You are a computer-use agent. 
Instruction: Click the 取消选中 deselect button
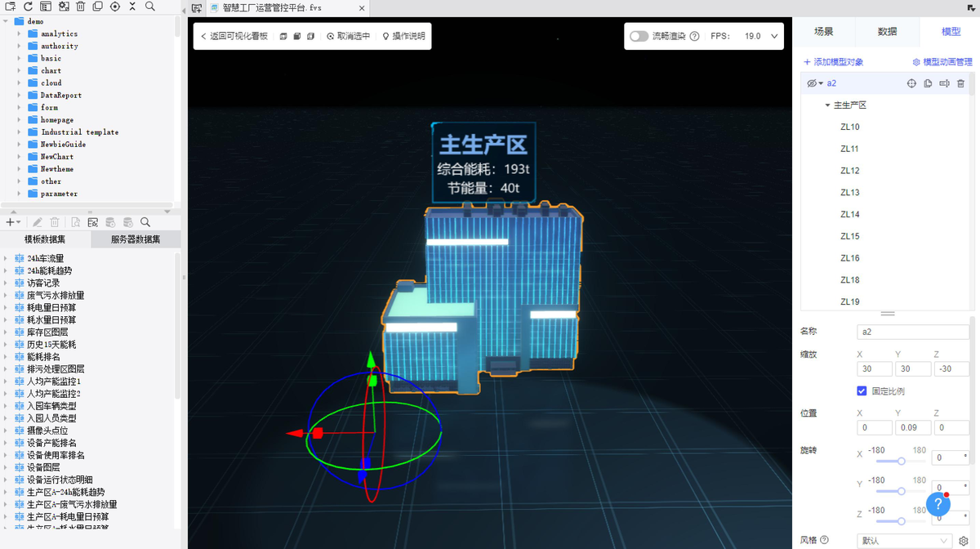(348, 36)
